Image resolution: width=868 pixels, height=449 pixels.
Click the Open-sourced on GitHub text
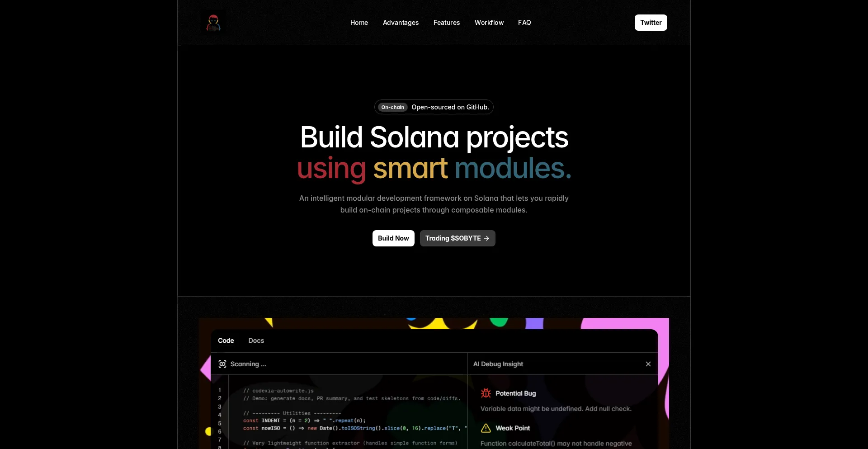[450, 107]
